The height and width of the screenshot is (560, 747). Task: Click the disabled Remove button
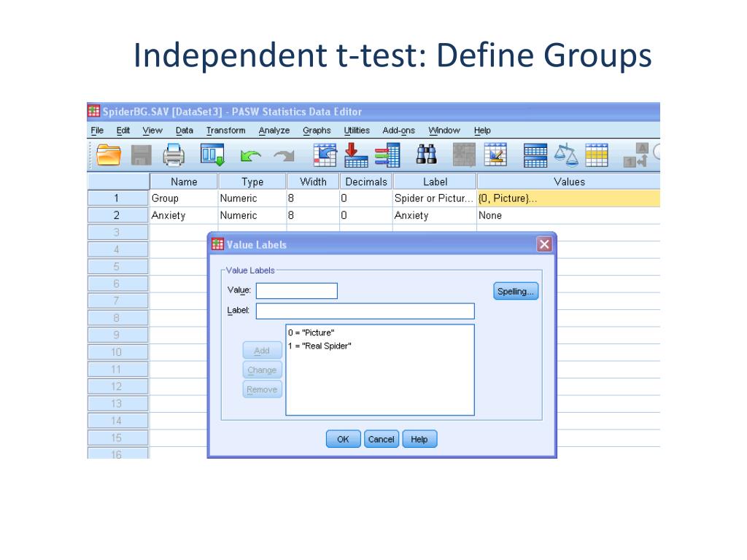(262, 389)
